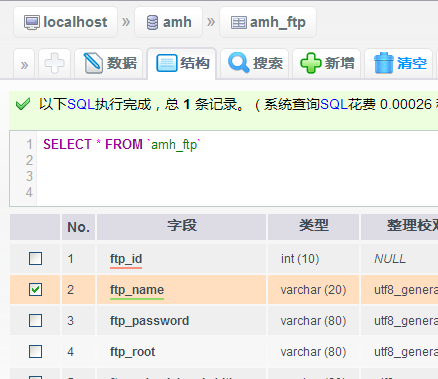Image resolution: width=438 pixels, height=379 pixels.
Task: Click the SELECT keyword in the query
Action: tap(67, 145)
